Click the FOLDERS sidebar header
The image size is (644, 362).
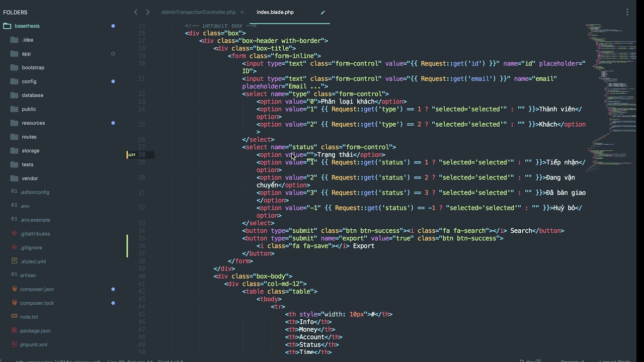tap(15, 12)
